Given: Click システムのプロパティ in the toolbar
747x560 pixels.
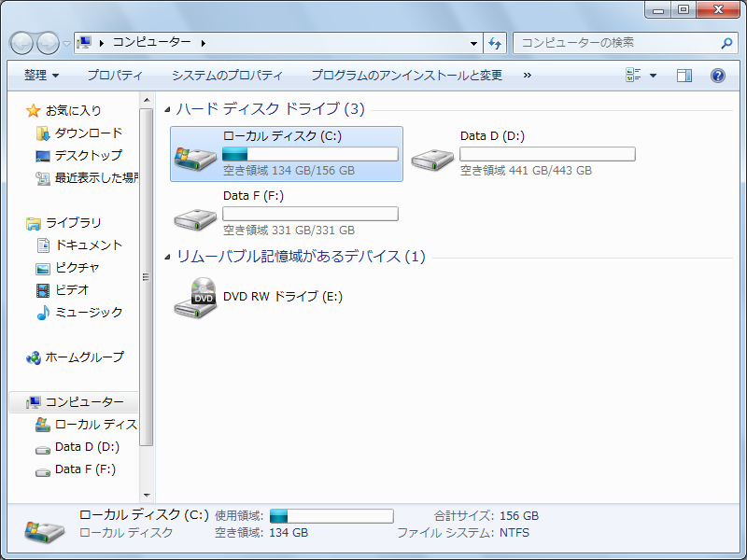Looking at the screenshot, I should click(x=227, y=76).
